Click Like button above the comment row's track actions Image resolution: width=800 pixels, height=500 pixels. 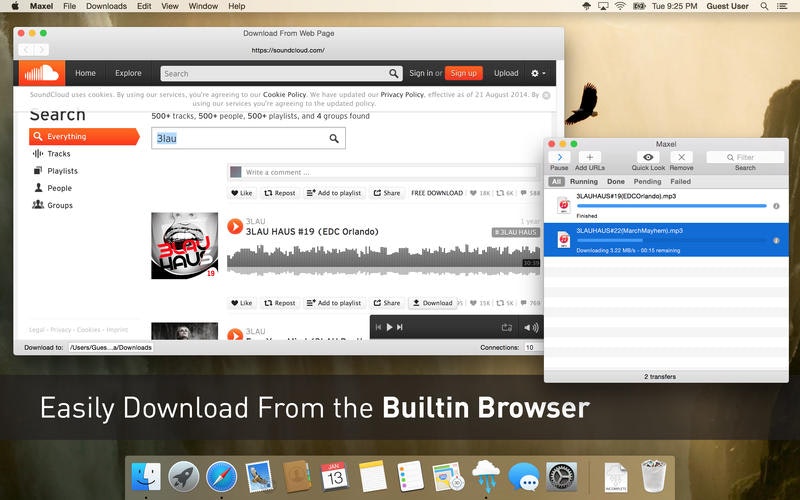[241, 193]
